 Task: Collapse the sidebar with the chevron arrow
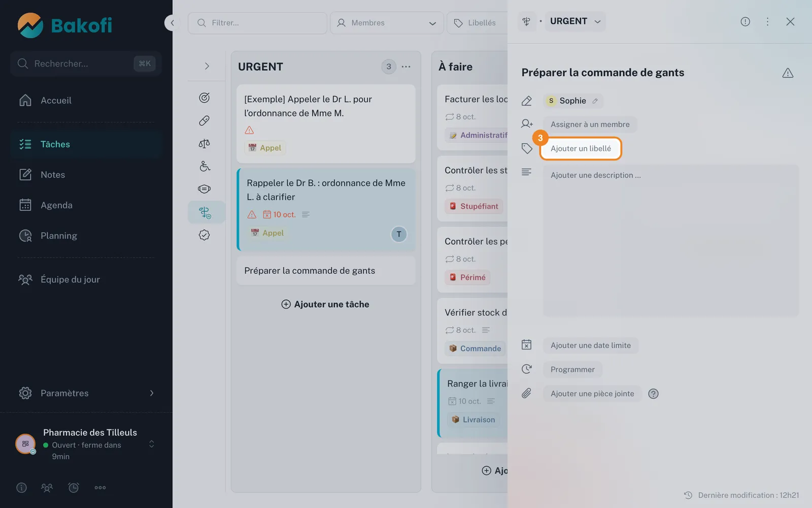click(172, 23)
